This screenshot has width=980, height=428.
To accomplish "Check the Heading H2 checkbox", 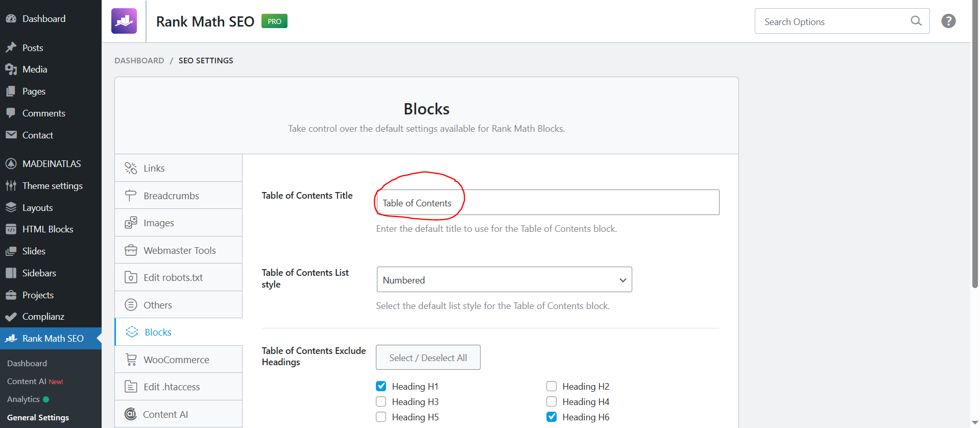I will pos(552,386).
